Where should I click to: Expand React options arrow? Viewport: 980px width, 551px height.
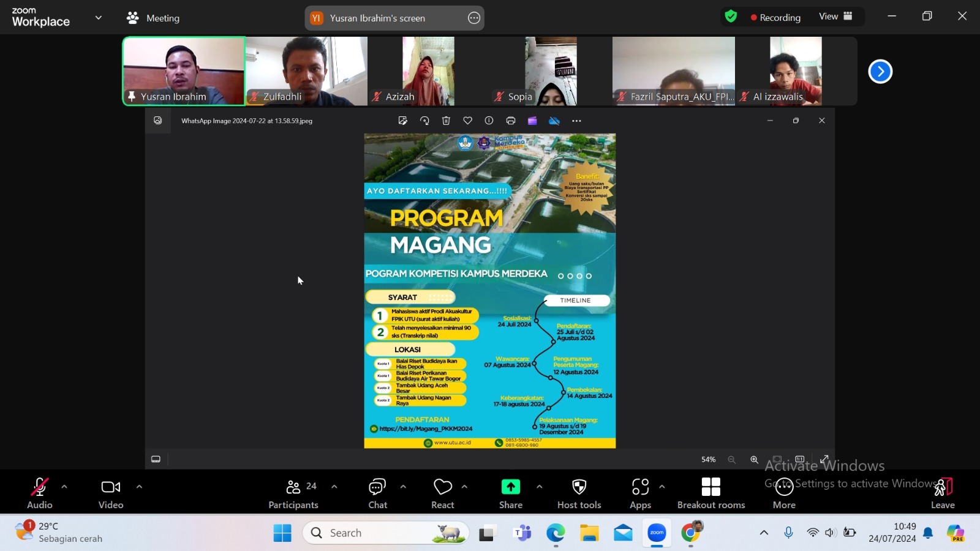(x=464, y=487)
